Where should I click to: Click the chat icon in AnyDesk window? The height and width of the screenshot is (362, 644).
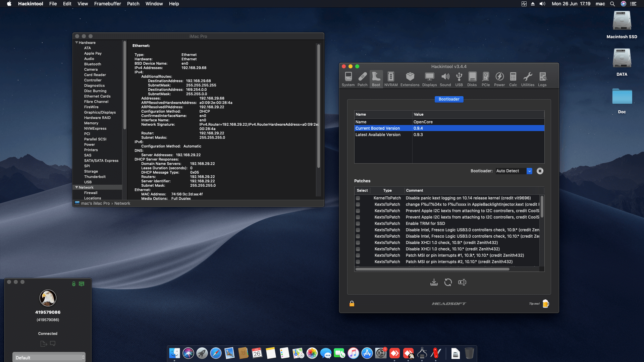click(x=53, y=344)
